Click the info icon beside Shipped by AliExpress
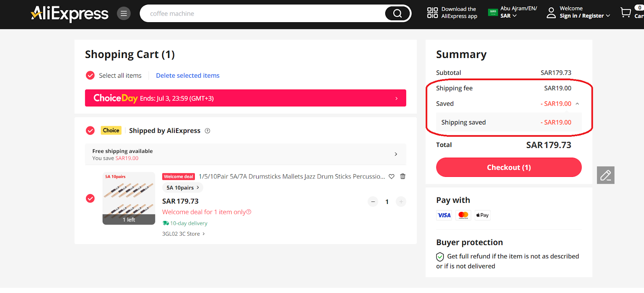 [207, 131]
